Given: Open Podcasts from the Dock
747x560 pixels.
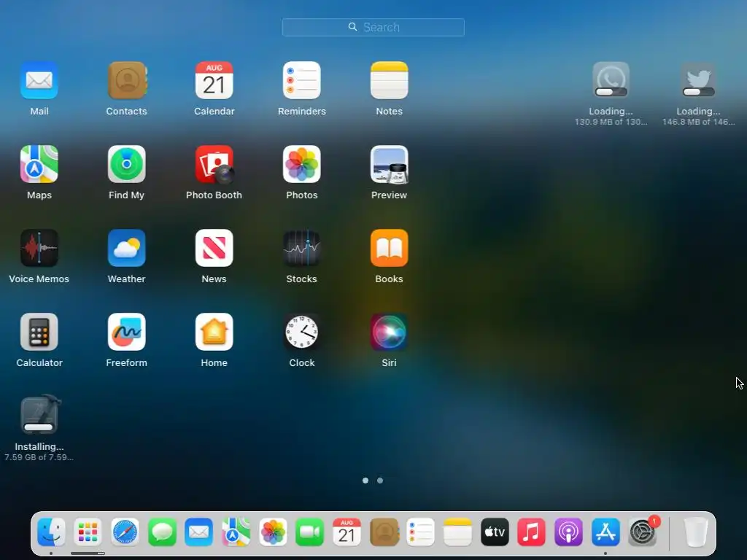Looking at the screenshot, I should coord(569,532).
